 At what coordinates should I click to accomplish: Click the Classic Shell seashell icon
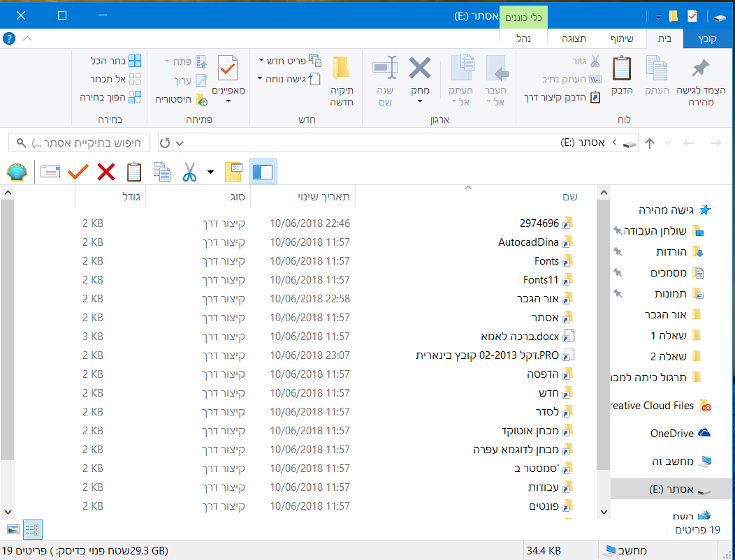[17, 172]
